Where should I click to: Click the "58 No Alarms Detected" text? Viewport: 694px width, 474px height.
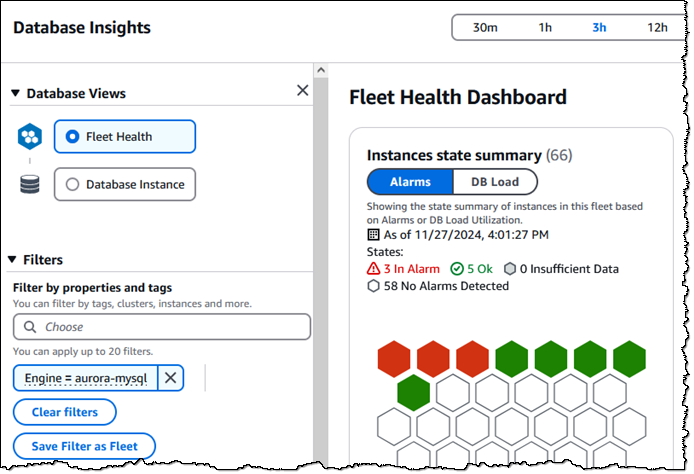click(x=446, y=286)
